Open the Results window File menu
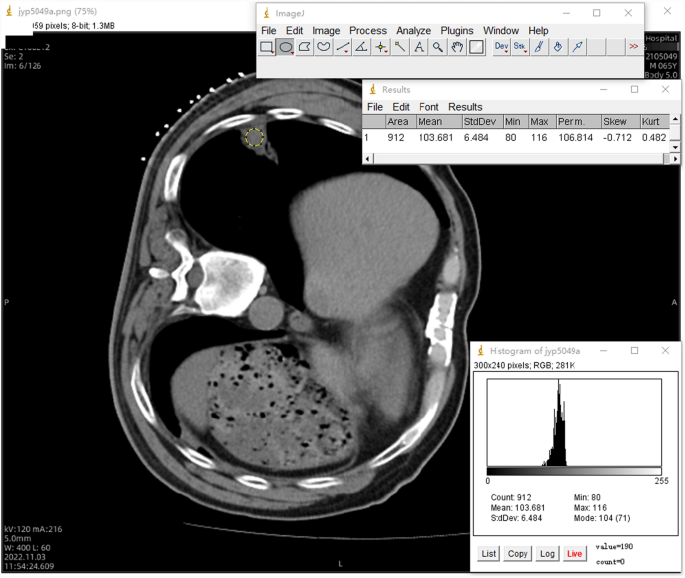Image resolution: width=685 pixels, height=578 pixels. [375, 107]
